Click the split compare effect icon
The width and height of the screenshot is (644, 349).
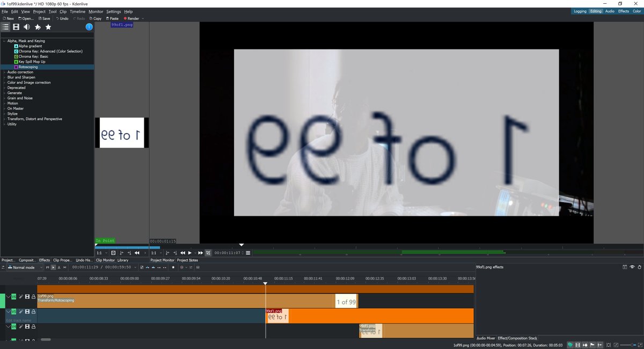click(625, 267)
